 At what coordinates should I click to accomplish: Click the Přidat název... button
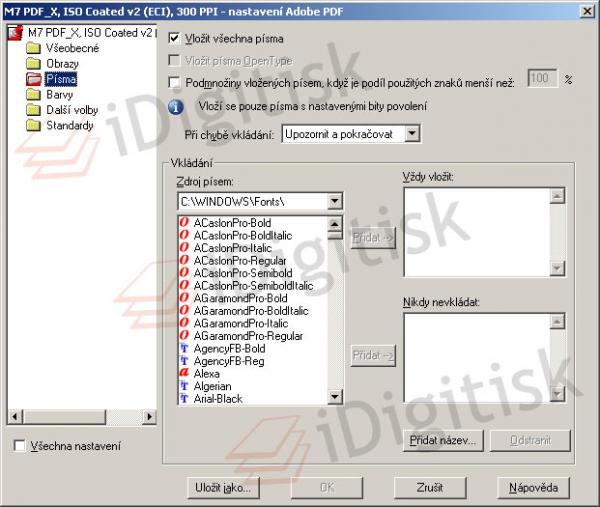pos(443,440)
